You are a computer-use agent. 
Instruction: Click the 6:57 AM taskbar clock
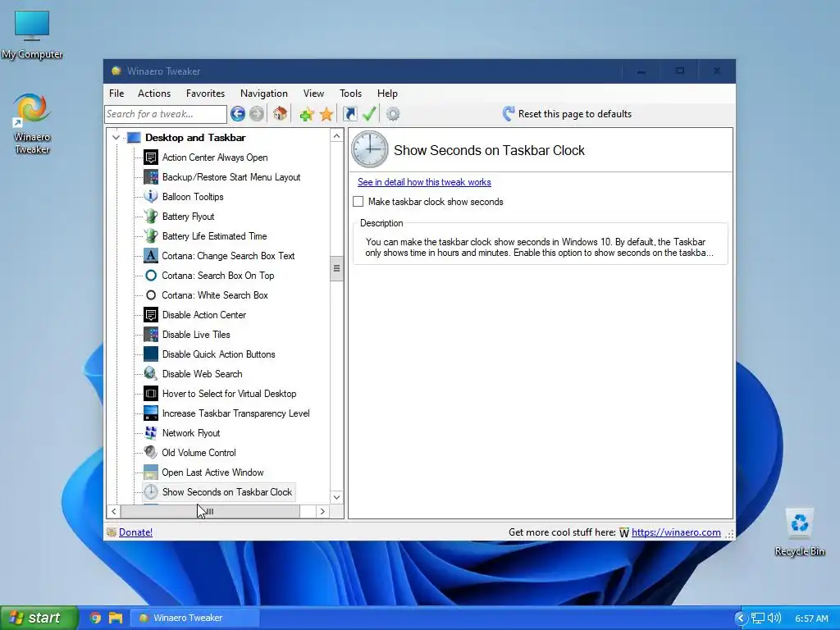[811, 619]
